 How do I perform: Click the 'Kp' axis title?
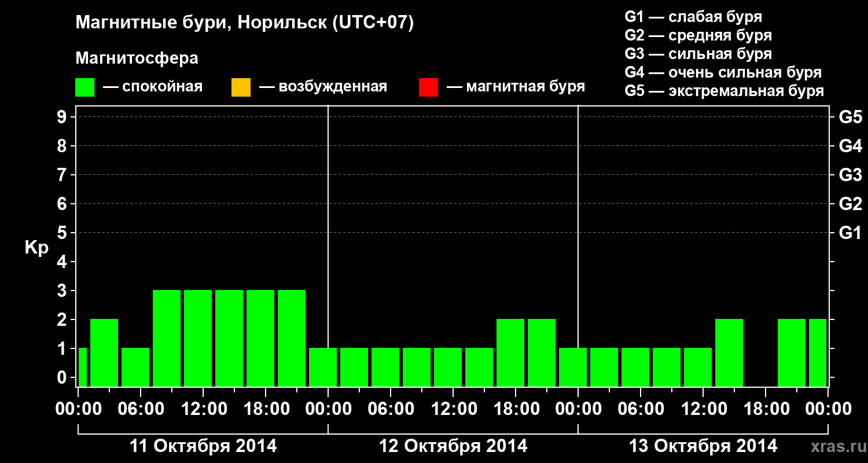pyautogui.click(x=36, y=248)
